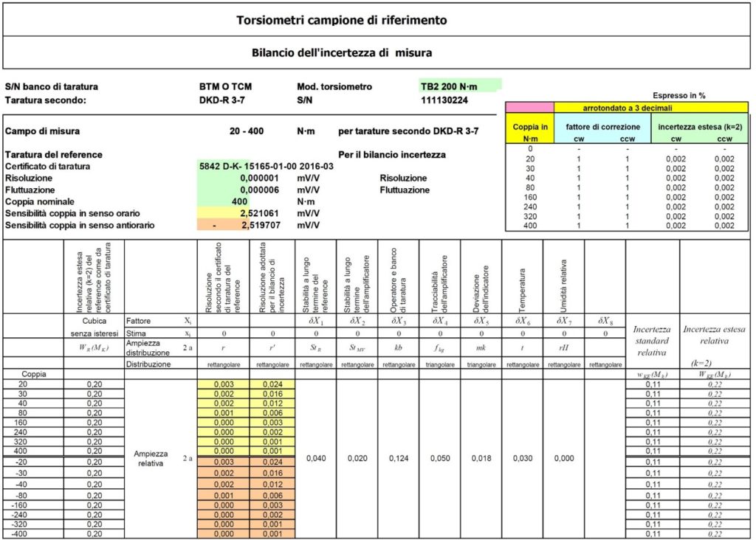Click the arrotondato a 3 decimali banner
The height and width of the screenshot is (540, 756).
point(626,110)
